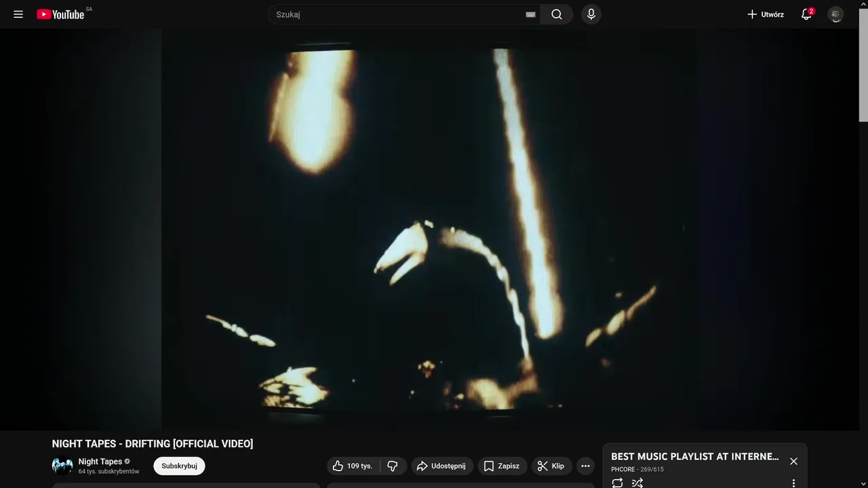Open the account avatar menu

click(x=836, y=14)
